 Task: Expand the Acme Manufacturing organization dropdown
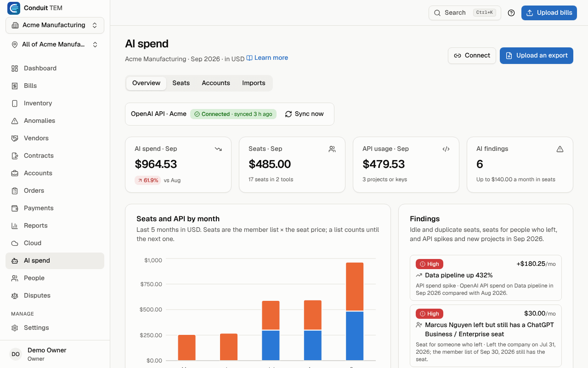[55, 25]
